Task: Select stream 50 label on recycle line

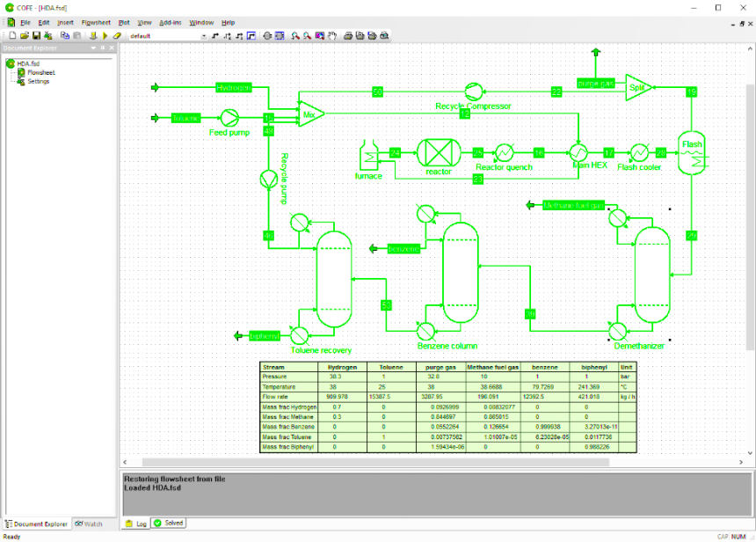Action: coord(377,92)
